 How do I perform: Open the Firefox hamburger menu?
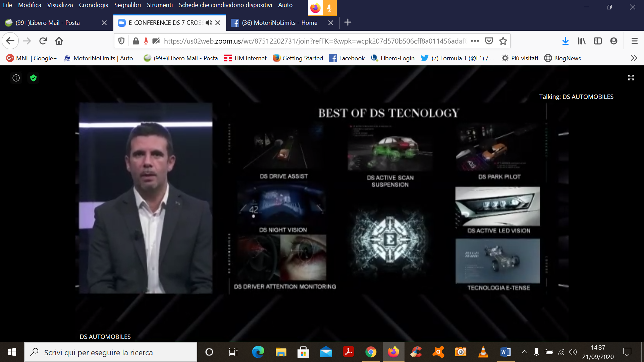coord(634,41)
